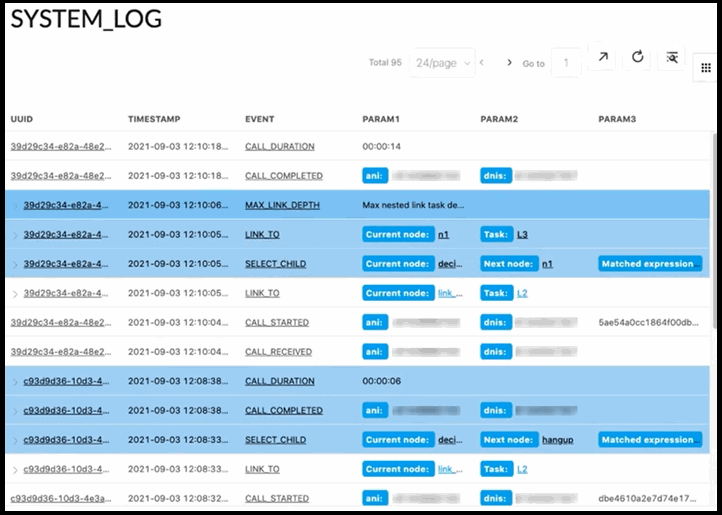This screenshot has height=515, width=722.
Task: Expand the c93d9d36 CALL_DURATION row
Action: pyautogui.click(x=15, y=382)
